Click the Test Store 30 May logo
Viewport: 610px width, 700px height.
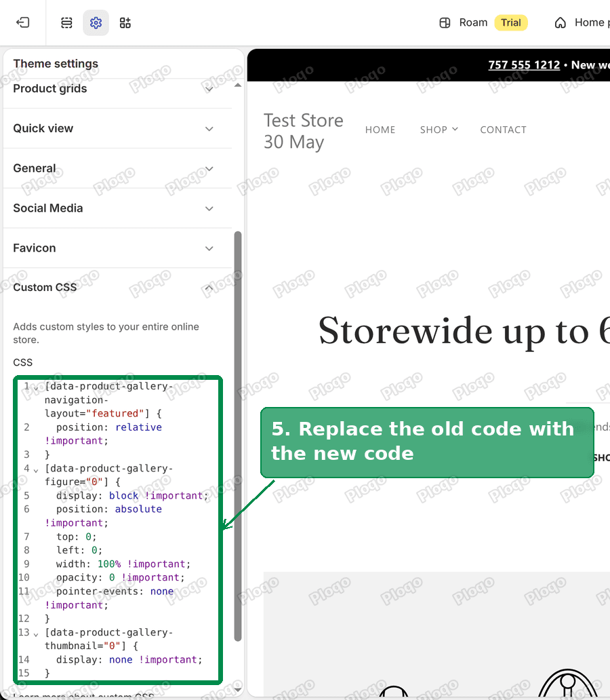click(x=304, y=132)
